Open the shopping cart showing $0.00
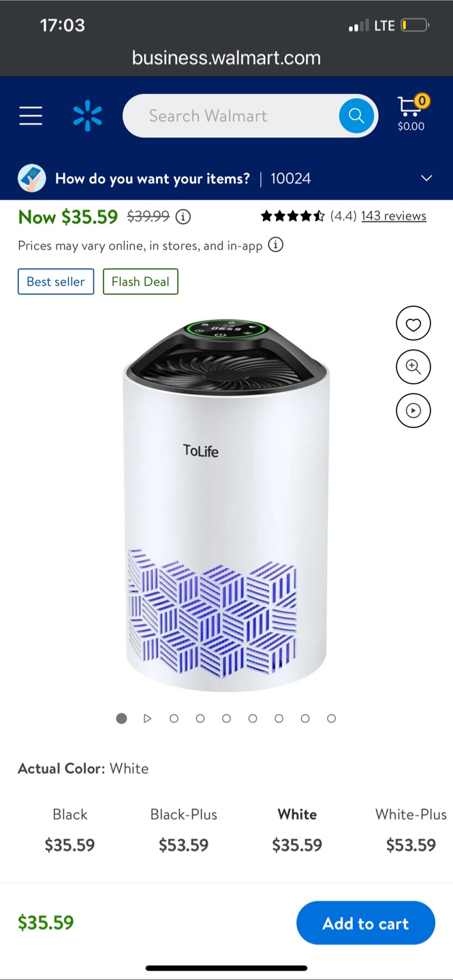453x980 pixels. coord(411,113)
